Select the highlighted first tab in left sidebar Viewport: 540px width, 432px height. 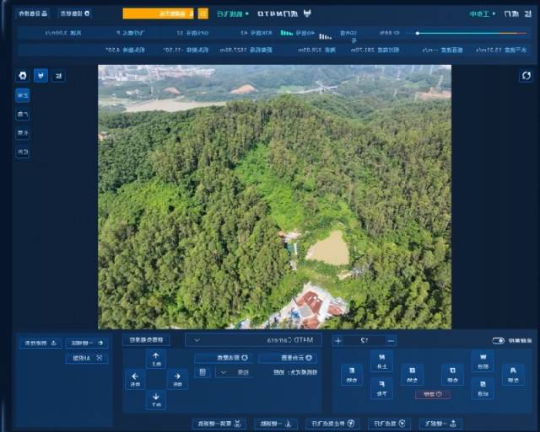pyautogui.click(x=23, y=95)
